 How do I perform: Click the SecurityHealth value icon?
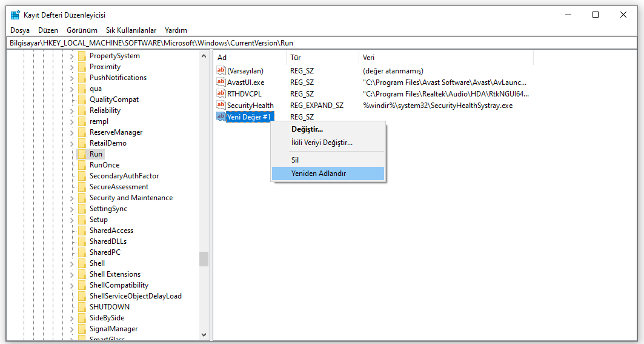pos(221,105)
